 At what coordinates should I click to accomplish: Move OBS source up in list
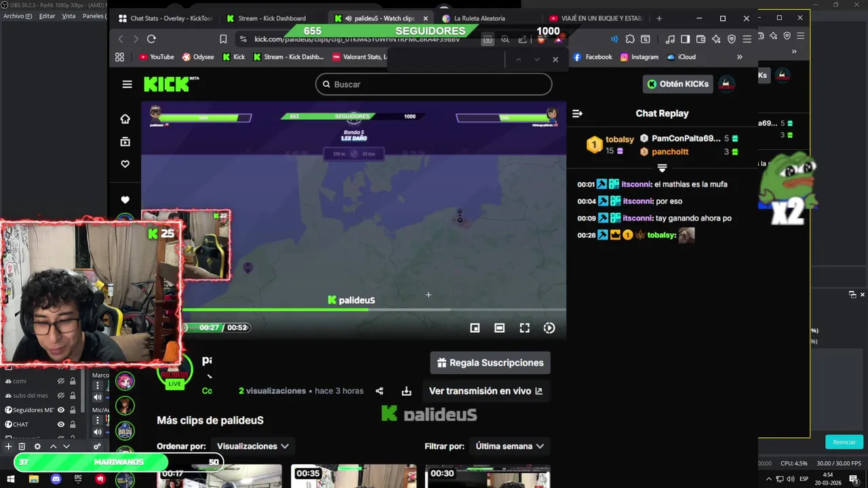[x=53, y=446]
